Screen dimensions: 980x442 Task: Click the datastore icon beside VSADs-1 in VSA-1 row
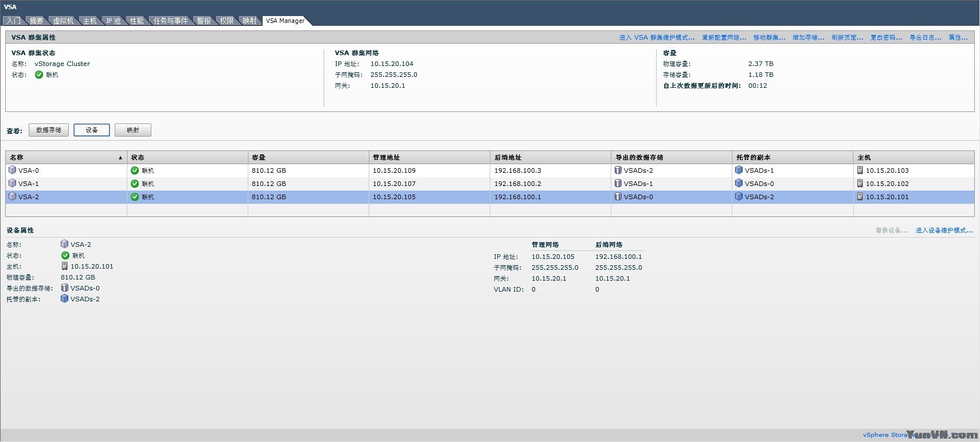pos(618,184)
